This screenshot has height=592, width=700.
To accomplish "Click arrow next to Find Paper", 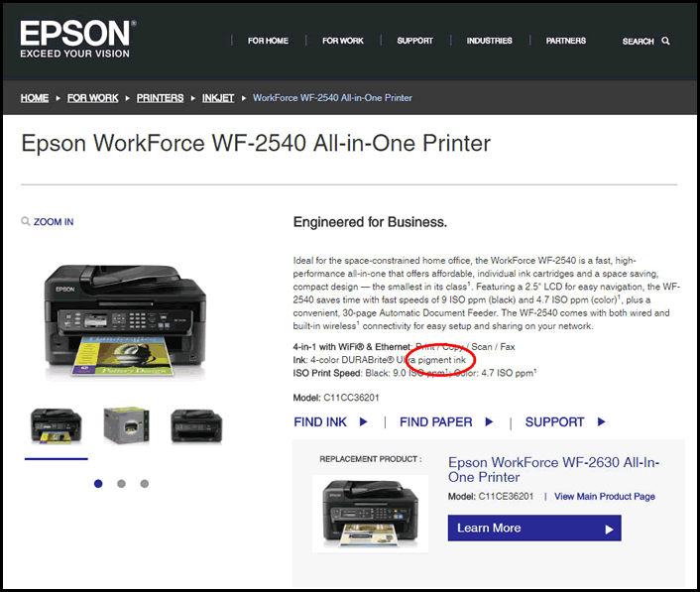I will tap(489, 421).
